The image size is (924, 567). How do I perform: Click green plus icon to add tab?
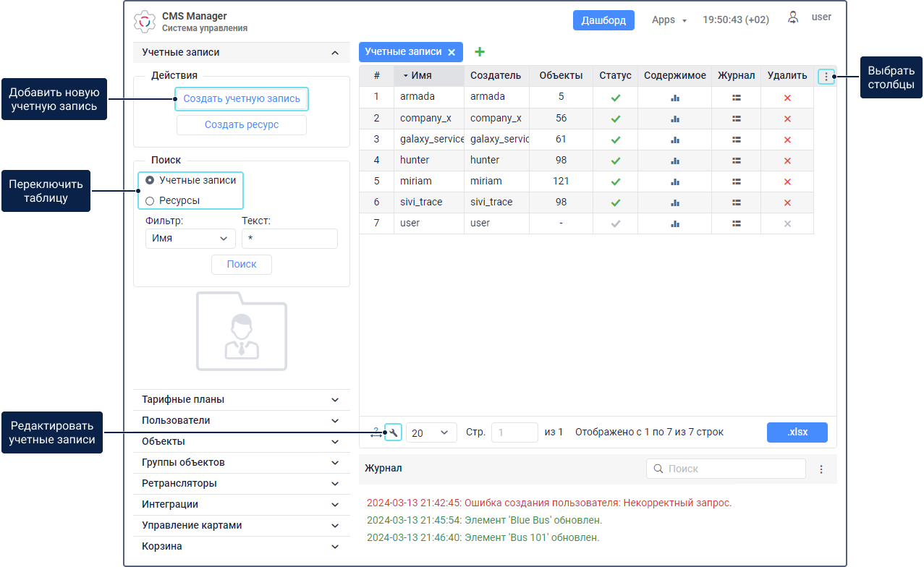pos(479,52)
